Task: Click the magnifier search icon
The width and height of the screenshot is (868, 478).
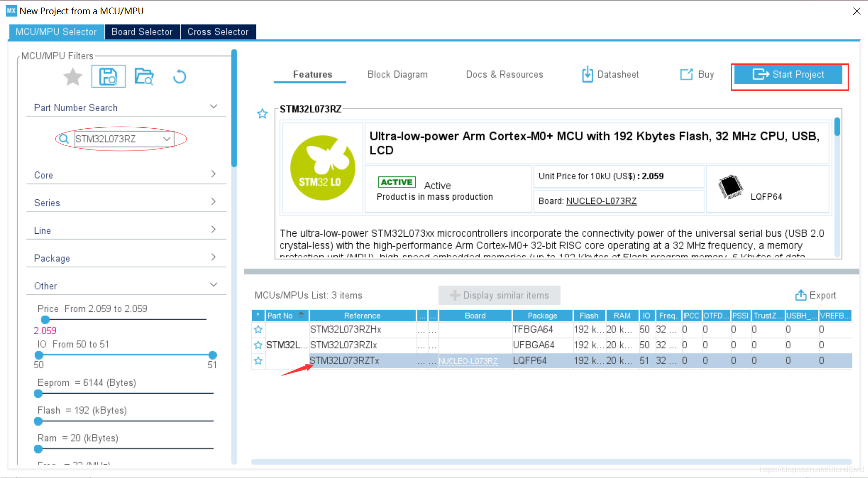Action: pos(64,139)
